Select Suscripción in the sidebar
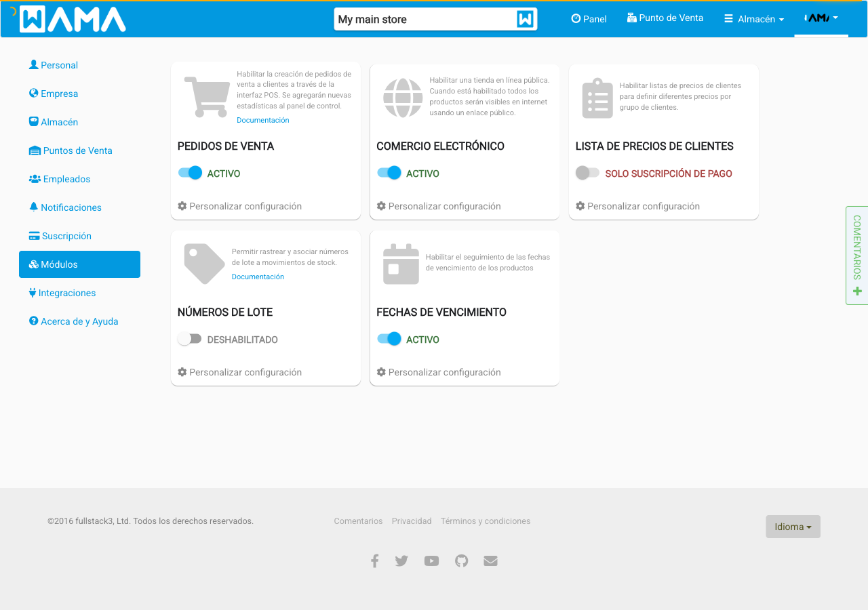Image resolution: width=868 pixels, height=610 pixels. (79, 236)
